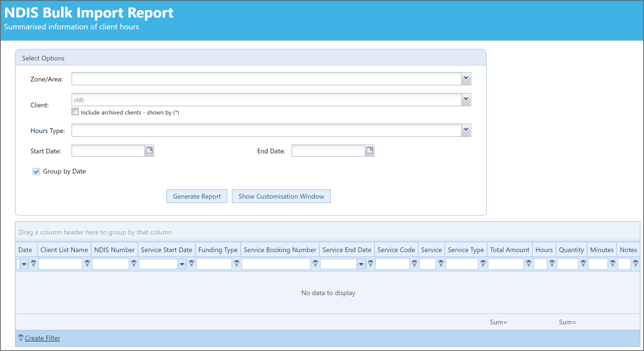
Task: Click the Service End Date filter funnel icon
Action: pyautogui.click(x=371, y=263)
